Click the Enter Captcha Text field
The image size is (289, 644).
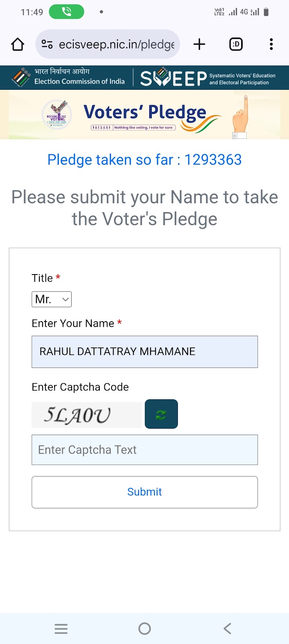tap(145, 450)
